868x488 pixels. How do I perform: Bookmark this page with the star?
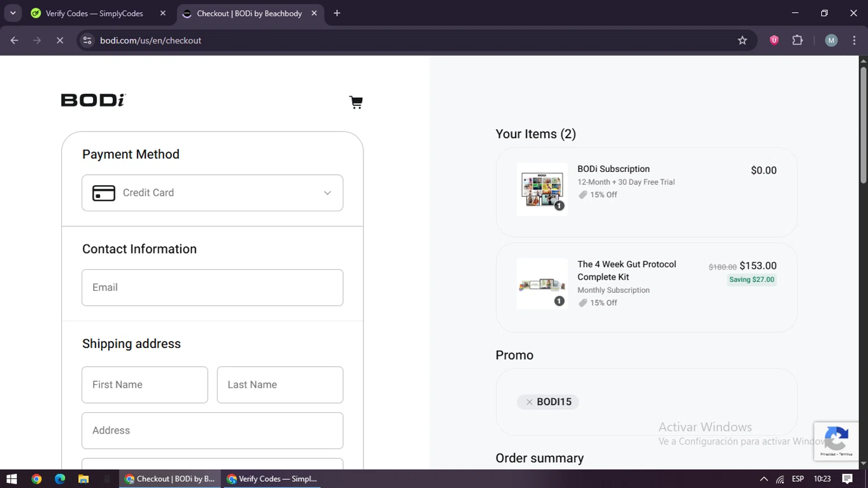(742, 41)
